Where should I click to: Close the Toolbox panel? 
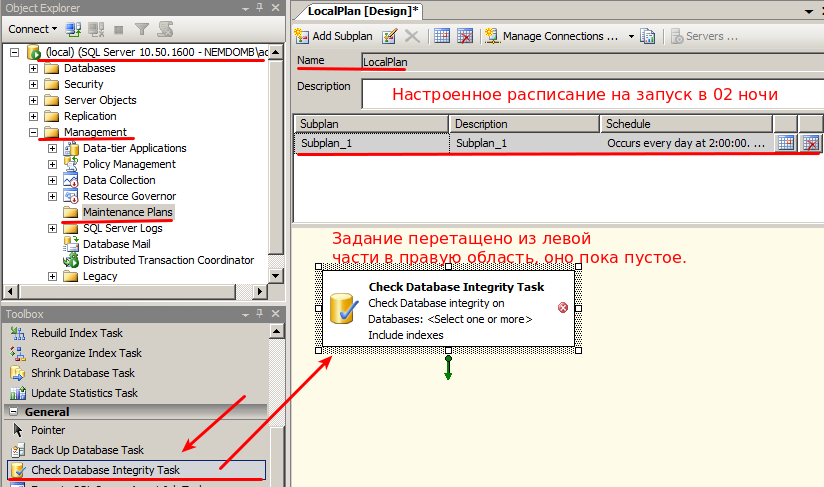coord(275,314)
